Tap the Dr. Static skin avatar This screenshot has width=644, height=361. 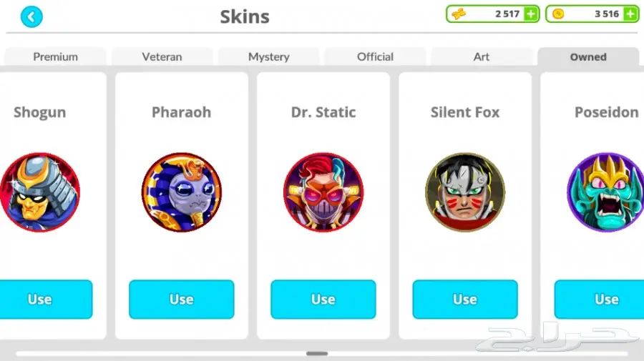323,192
